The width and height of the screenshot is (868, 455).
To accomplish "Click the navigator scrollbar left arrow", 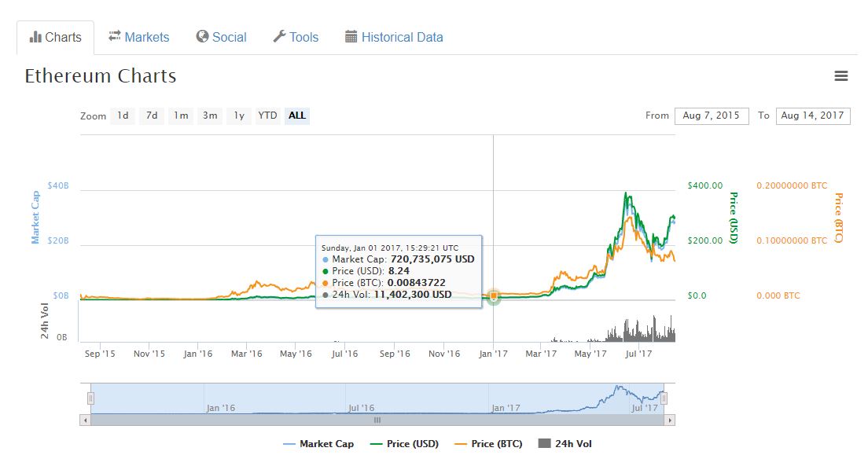I will click(x=85, y=420).
